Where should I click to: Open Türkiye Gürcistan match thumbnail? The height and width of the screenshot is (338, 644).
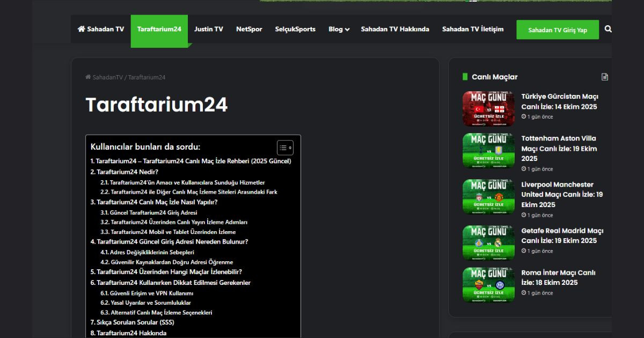[x=488, y=108]
